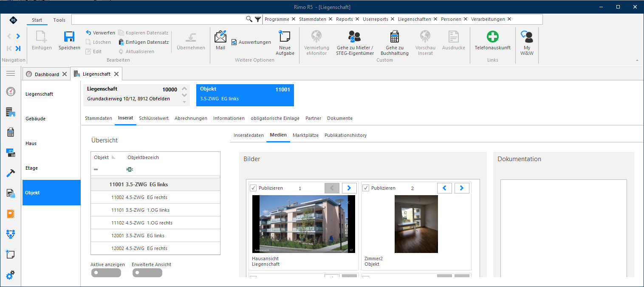Image resolution: width=644 pixels, height=287 pixels.
Task: Open hamburger menu in left sidebar
Action: (x=11, y=74)
